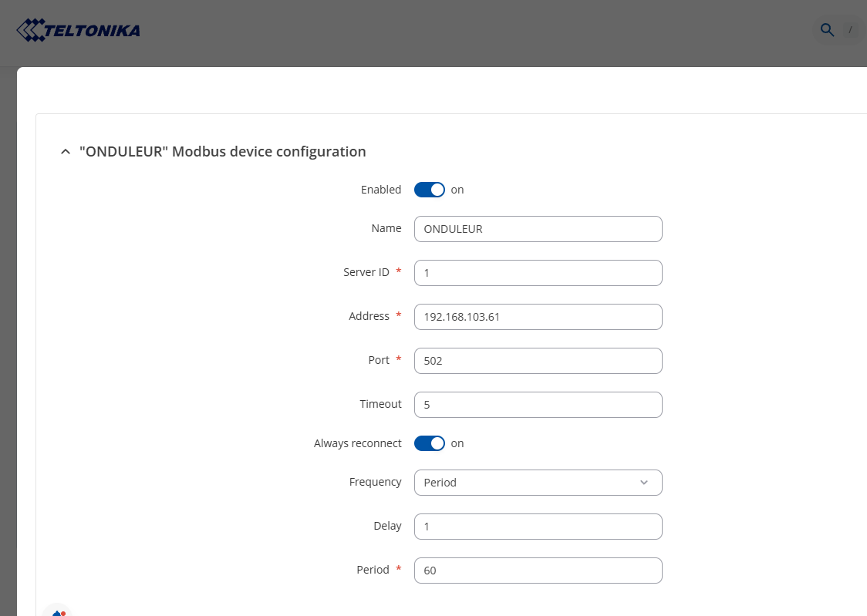Click the Teltonika logo
The image size is (867, 616).
[x=78, y=31]
